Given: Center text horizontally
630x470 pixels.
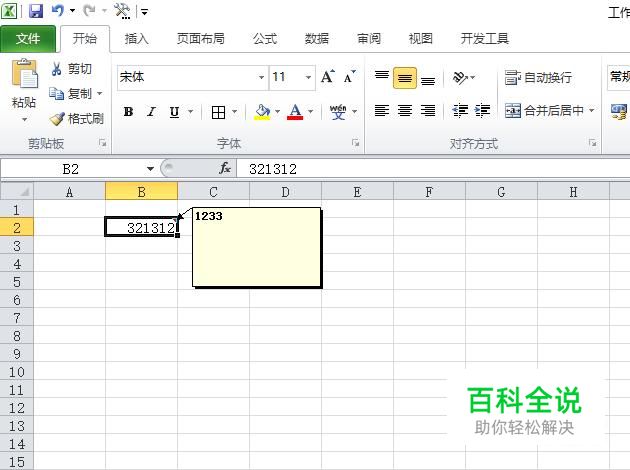Looking at the screenshot, I should [x=405, y=110].
